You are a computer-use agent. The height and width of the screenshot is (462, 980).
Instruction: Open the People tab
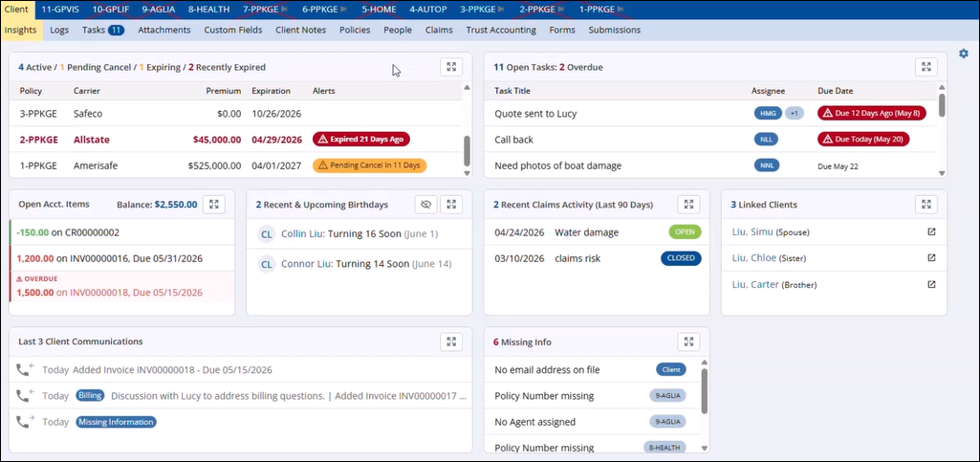398,30
